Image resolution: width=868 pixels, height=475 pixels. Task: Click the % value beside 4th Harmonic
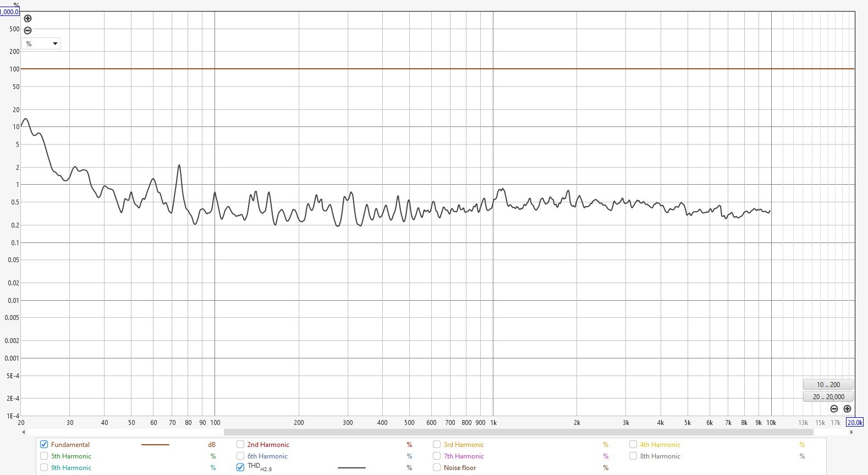click(x=802, y=445)
